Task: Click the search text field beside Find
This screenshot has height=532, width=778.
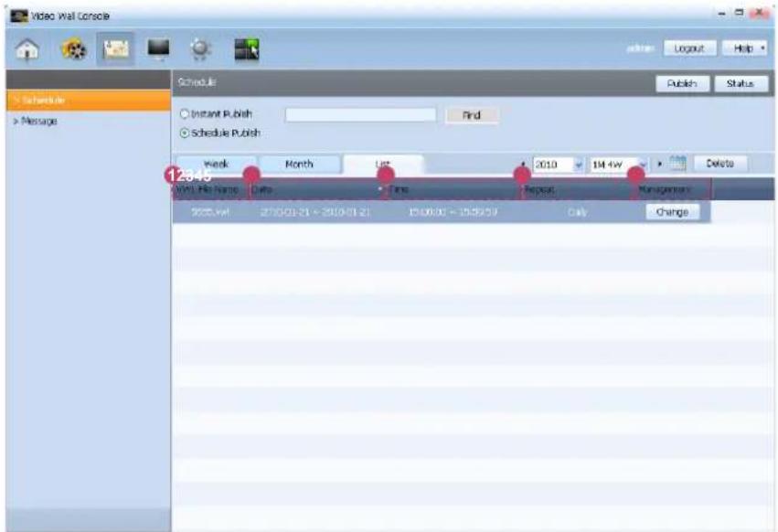Action: (361, 114)
